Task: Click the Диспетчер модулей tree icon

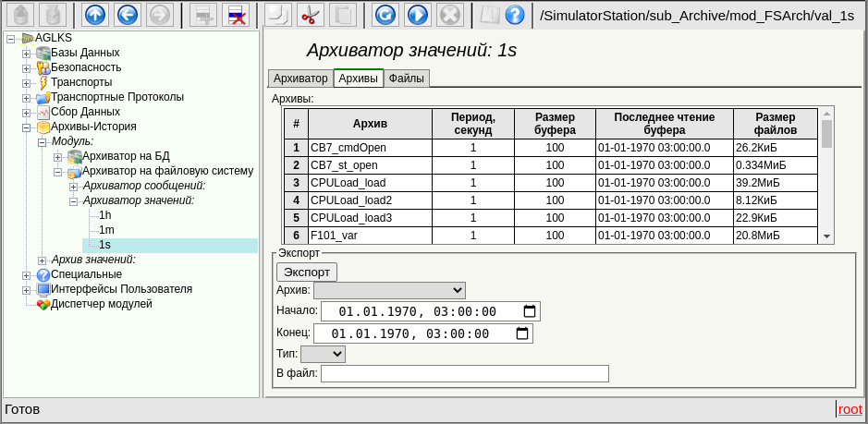Action: coord(43,304)
